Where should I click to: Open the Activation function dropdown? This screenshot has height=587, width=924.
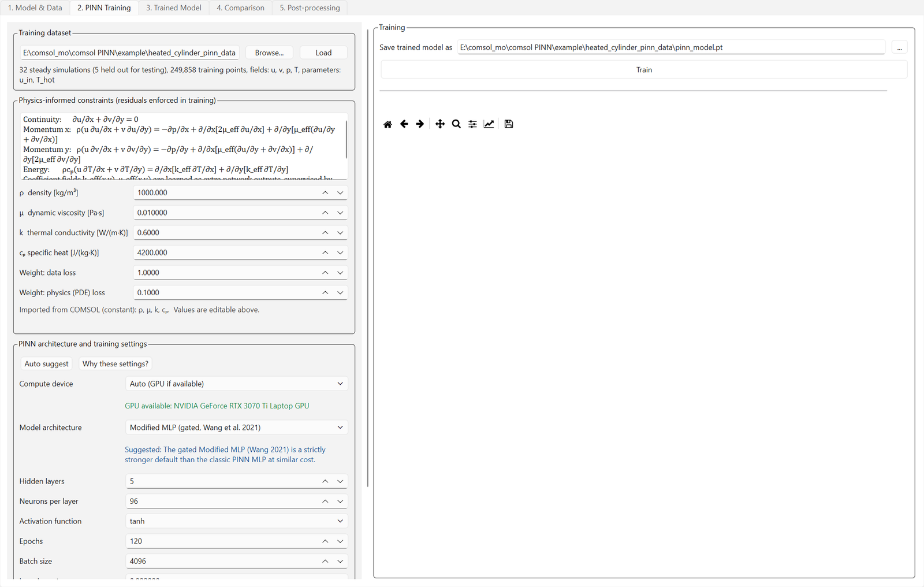point(237,521)
